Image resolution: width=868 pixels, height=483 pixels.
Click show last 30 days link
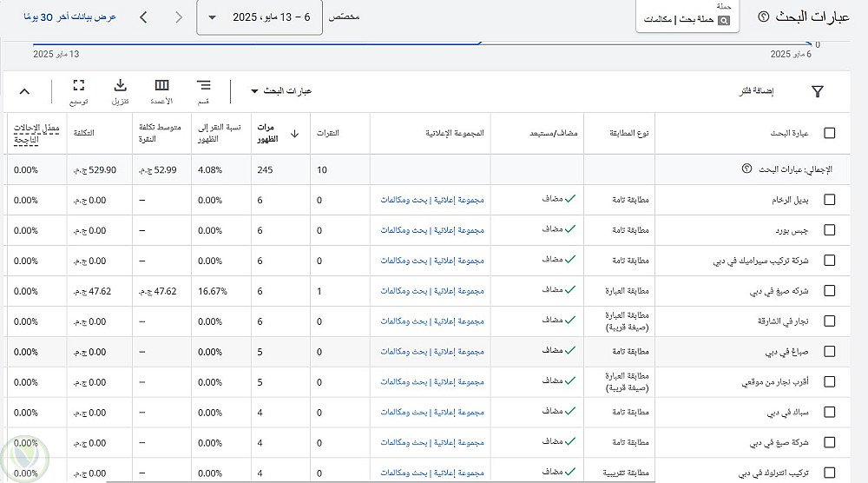77,17
